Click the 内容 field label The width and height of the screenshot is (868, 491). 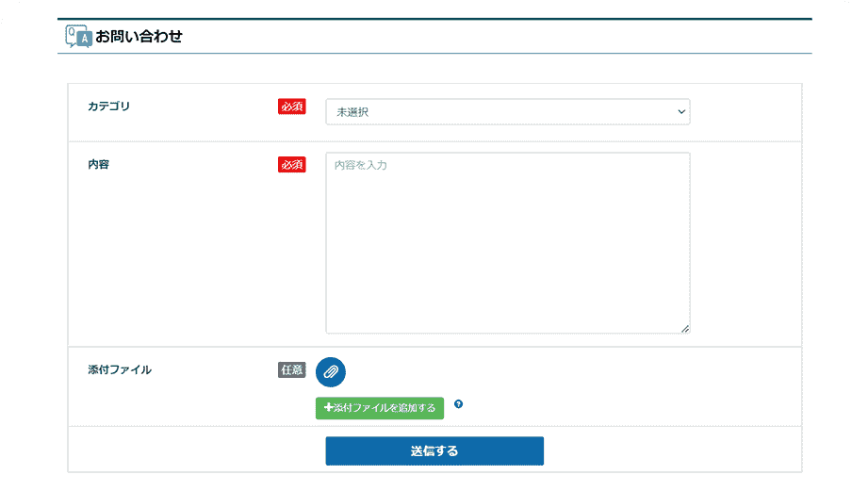point(98,164)
